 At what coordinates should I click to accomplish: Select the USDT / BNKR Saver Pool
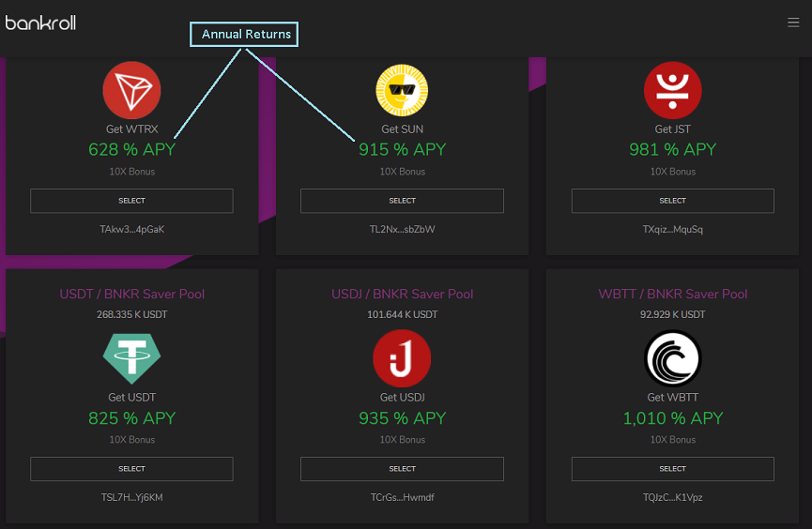[131, 469]
